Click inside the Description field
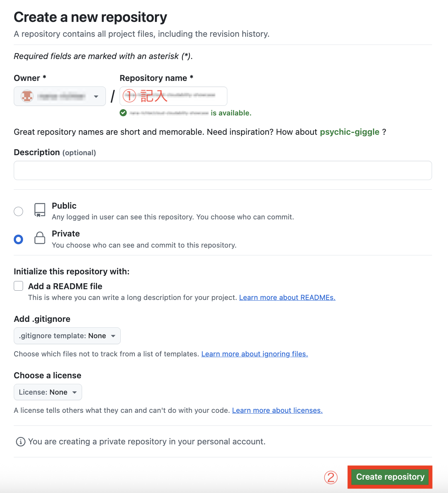 [223, 170]
